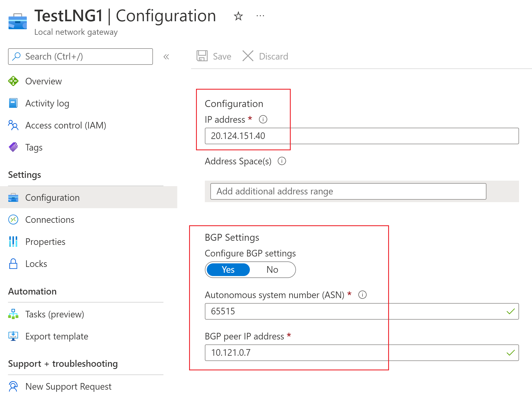Open the Overview menu item
Screen dimensions: 532x404
click(x=44, y=81)
